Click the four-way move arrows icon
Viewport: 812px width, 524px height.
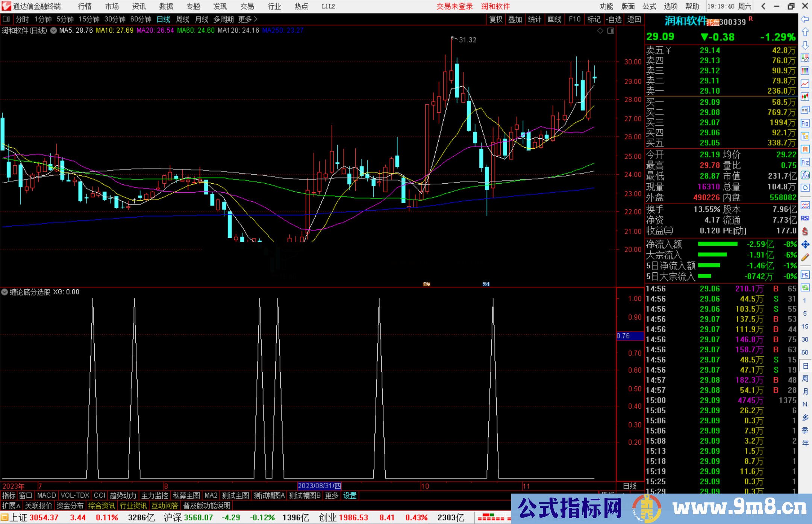pyautogui.click(x=805, y=245)
